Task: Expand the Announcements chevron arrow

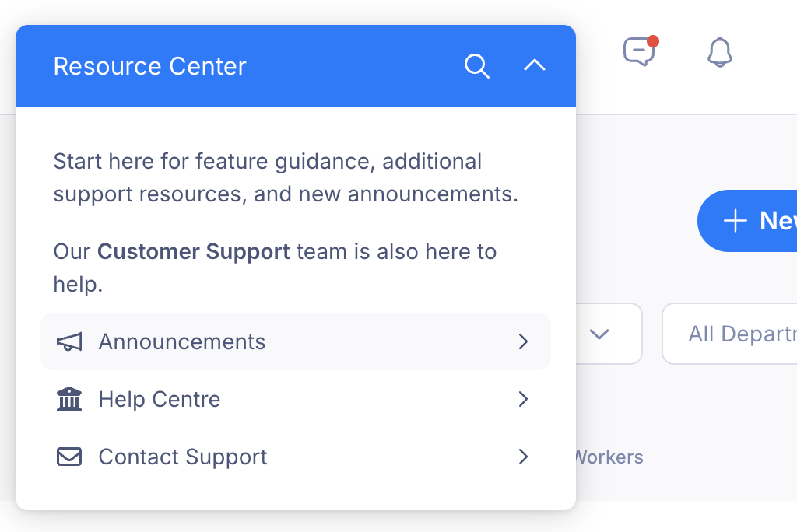Action: point(524,341)
